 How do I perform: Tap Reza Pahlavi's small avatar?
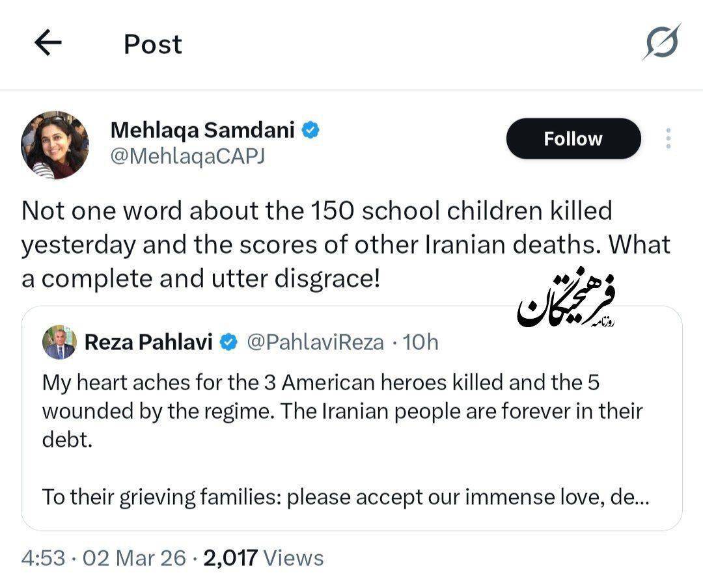(59, 343)
